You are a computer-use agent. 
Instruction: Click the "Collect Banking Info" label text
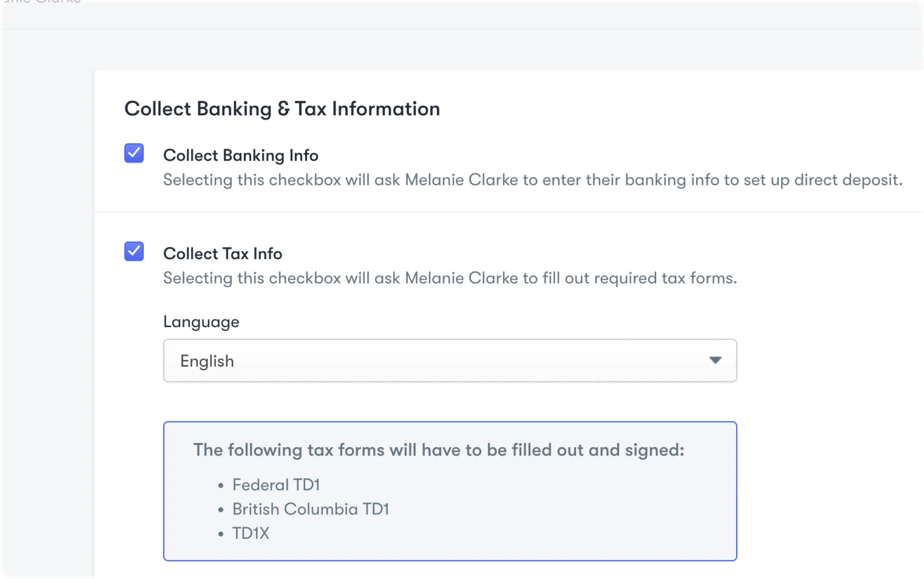(x=240, y=155)
